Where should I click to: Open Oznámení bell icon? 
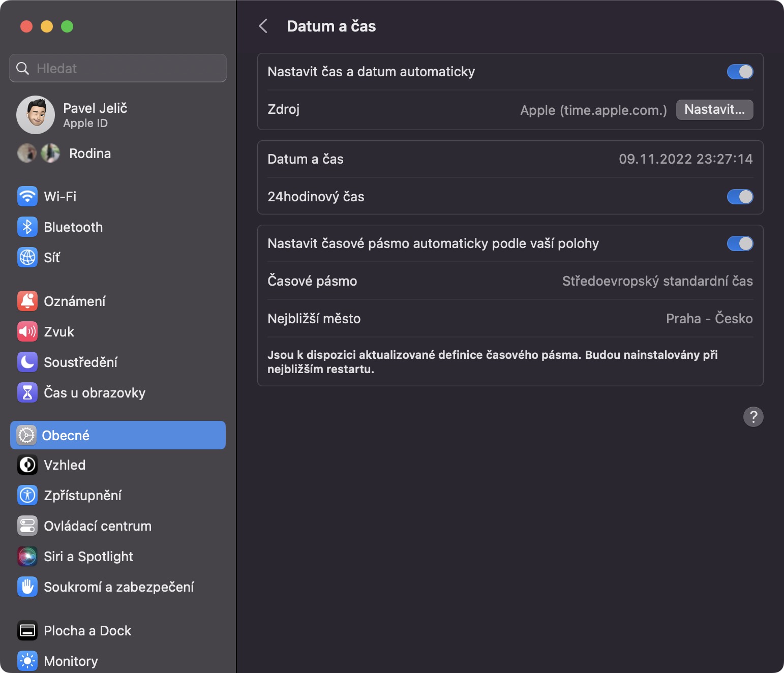[27, 301]
